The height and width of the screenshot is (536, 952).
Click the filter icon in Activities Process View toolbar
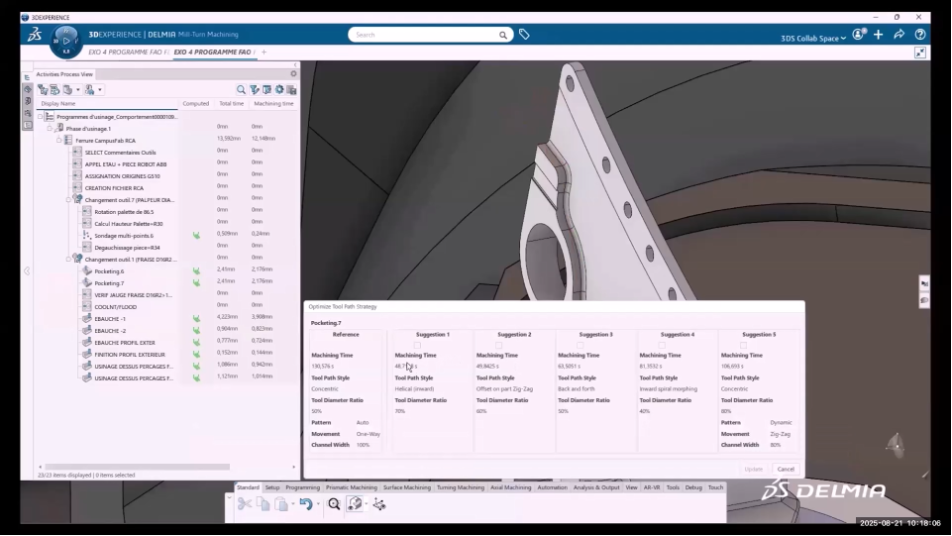254,90
